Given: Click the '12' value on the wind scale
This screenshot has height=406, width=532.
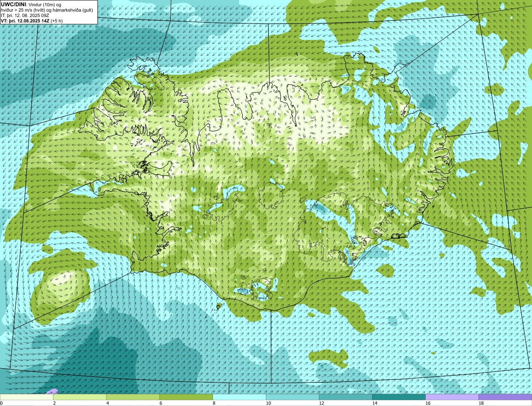Looking at the screenshot, I should [322, 403].
